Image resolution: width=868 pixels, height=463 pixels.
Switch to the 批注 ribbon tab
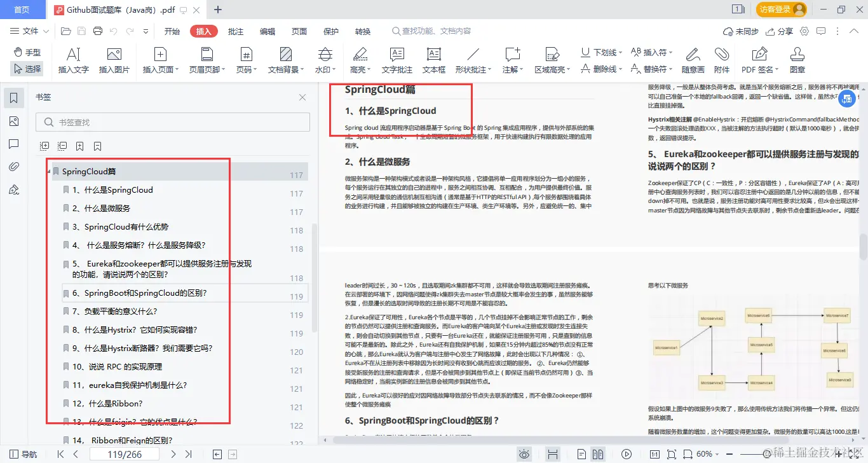point(235,31)
